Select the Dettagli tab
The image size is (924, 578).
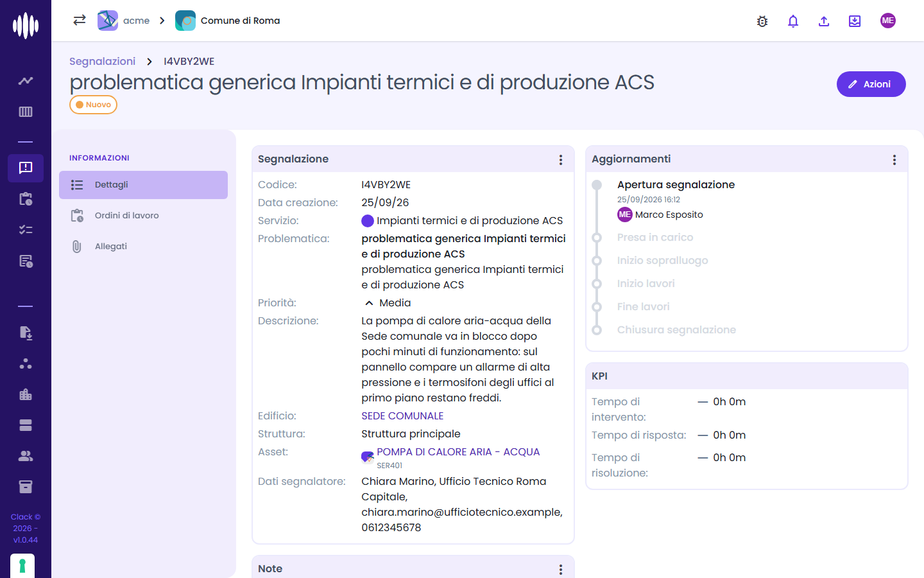pos(143,185)
